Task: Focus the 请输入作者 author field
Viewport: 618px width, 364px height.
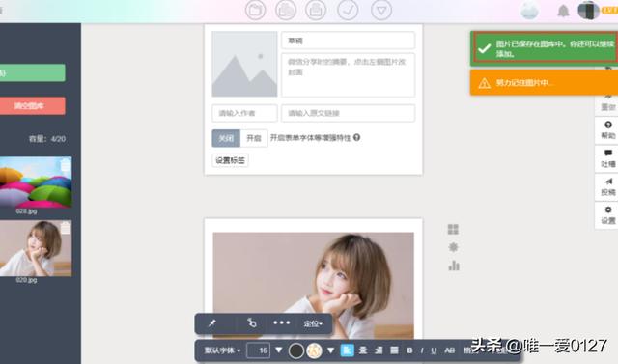Action: (x=244, y=113)
